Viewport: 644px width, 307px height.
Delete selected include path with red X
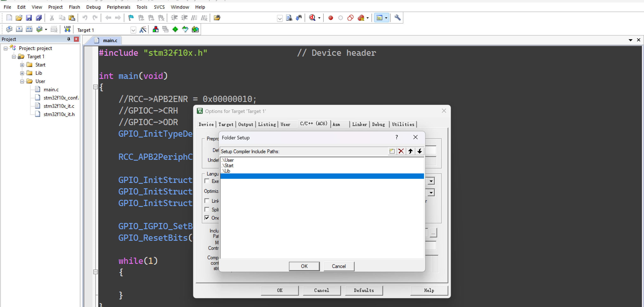pos(401,151)
